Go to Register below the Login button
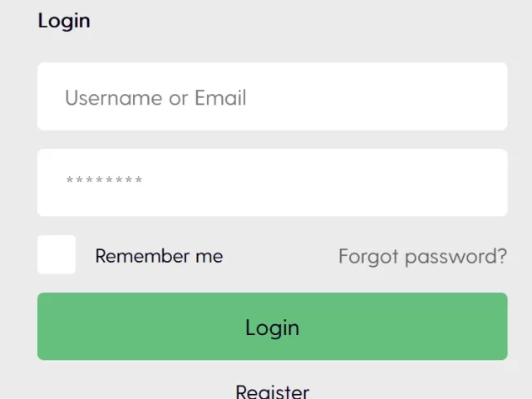Image resolution: width=532 pixels, height=399 pixels. (272, 391)
